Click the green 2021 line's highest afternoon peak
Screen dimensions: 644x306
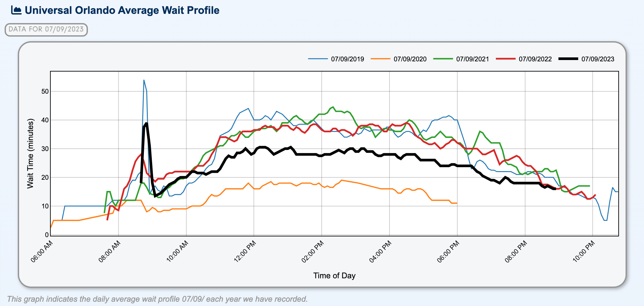click(333, 107)
